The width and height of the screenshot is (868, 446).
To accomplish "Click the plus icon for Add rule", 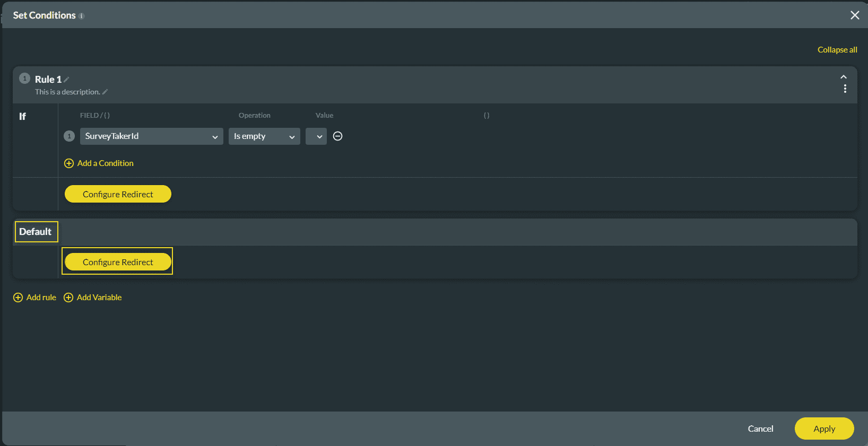I will tap(18, 298).
